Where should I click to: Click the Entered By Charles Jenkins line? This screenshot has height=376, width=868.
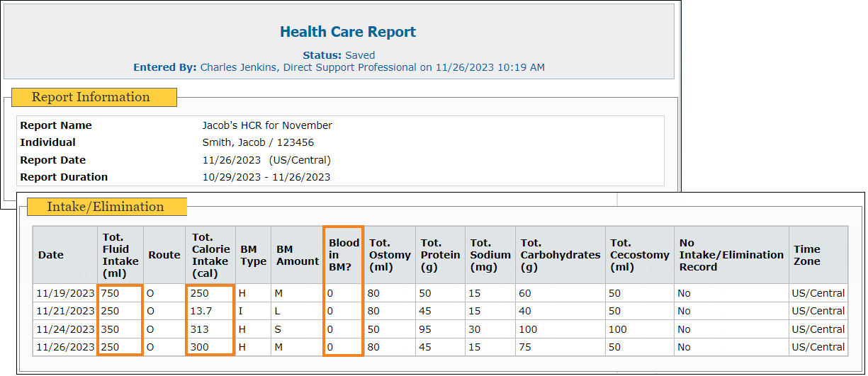339,67
